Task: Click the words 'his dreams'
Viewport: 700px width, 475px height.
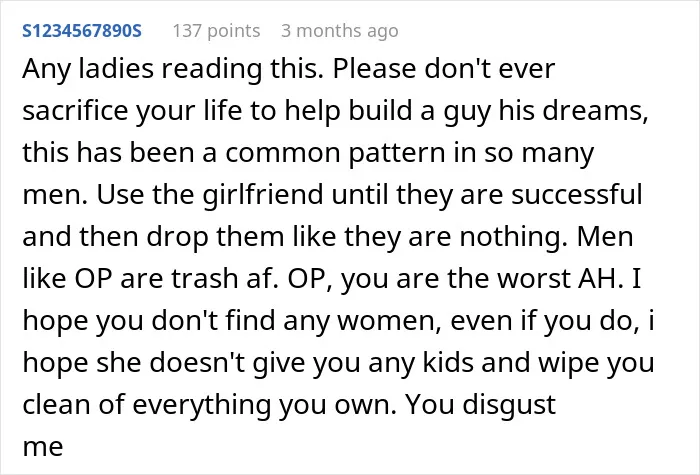Action: tap(573, 111)
